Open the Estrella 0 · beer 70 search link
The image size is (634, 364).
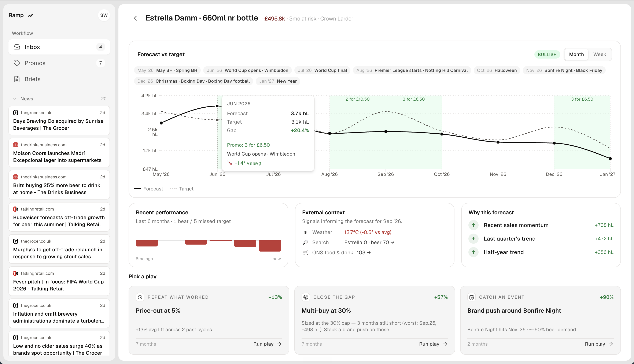pos(369,242)
